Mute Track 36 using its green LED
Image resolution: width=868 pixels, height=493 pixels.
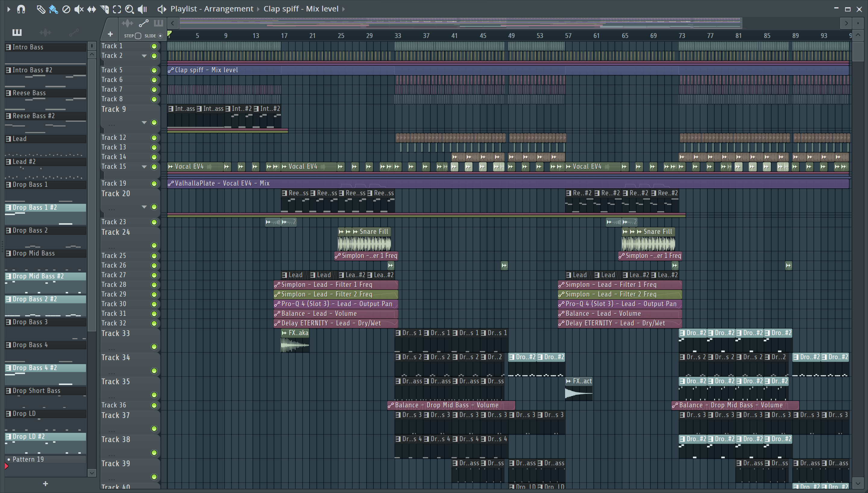coord(154,406)
